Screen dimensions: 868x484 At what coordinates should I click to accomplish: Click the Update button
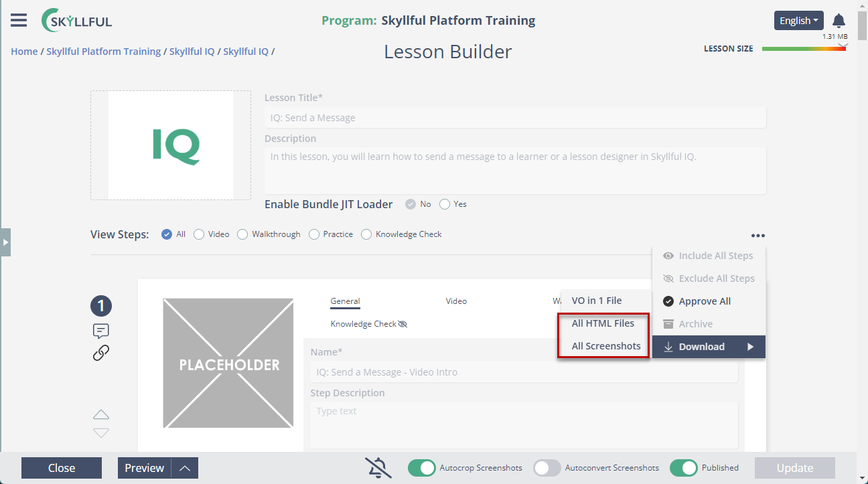(x=795, y=468)
